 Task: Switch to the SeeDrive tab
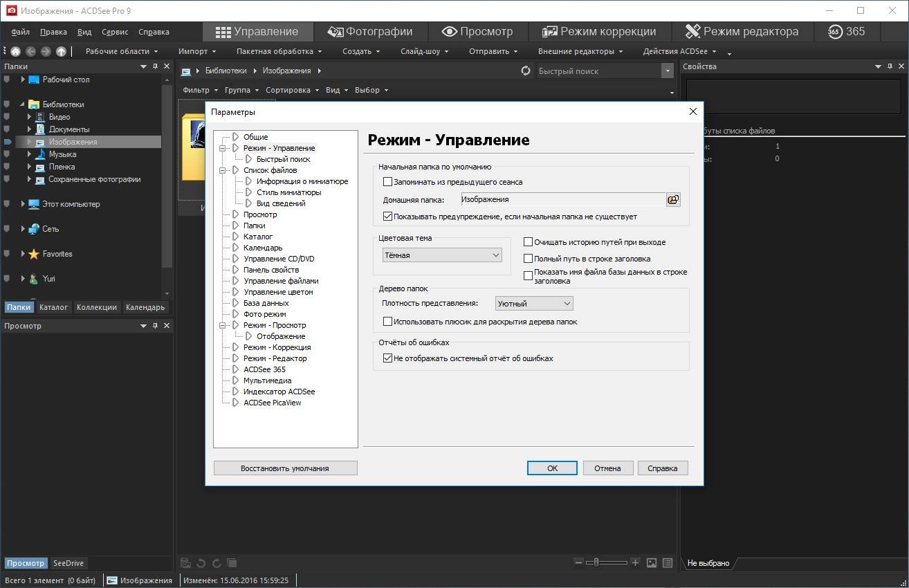pyautogui.click(x=68, y=563)
